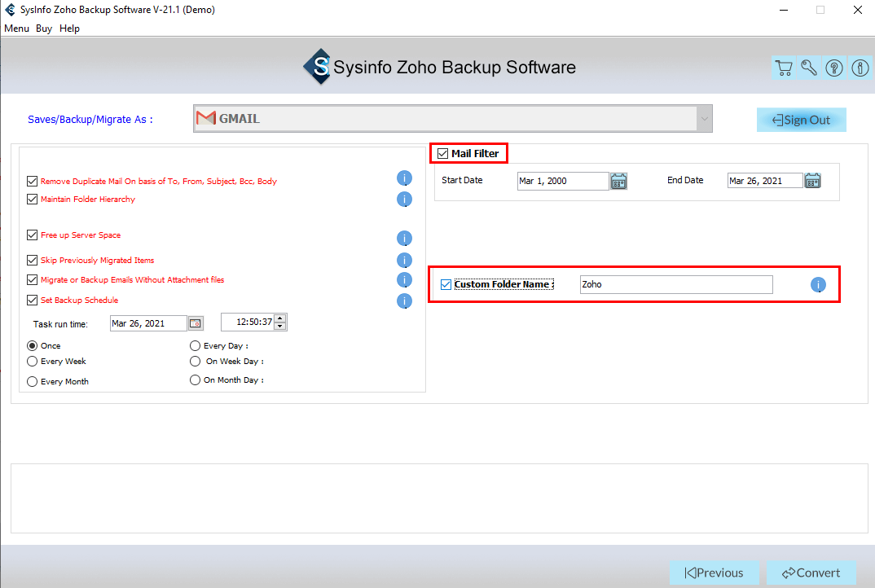This screenshot has width=875, height=588.
Task: Choose the Every Day radio option
Action: point(195,346)
